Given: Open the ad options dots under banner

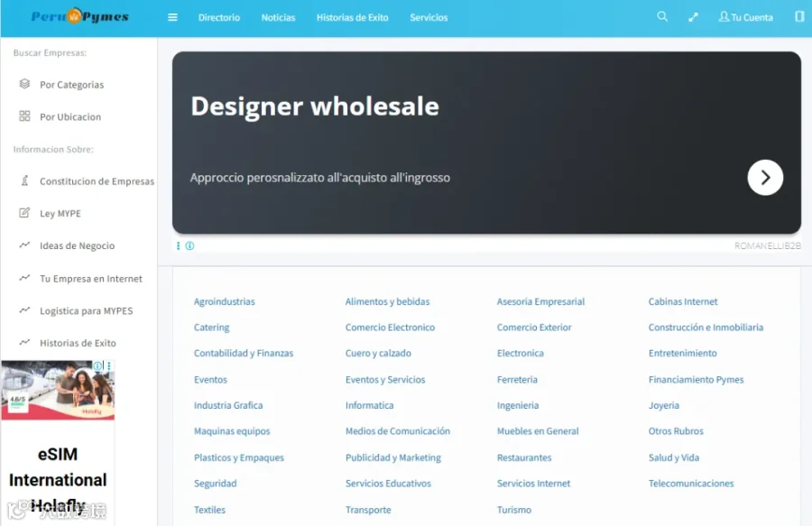Looking at the screenshot, I should pos(178,246).
